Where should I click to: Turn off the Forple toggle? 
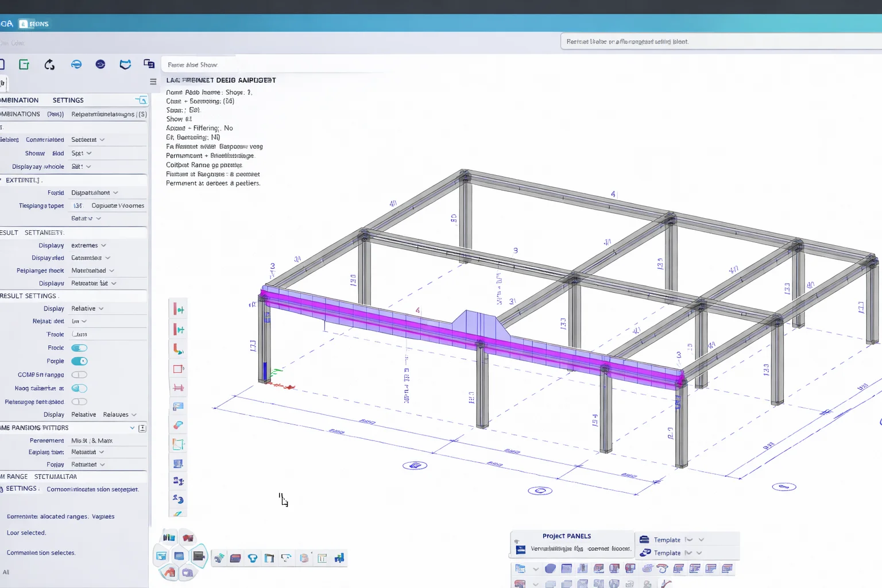coord(79,361)
